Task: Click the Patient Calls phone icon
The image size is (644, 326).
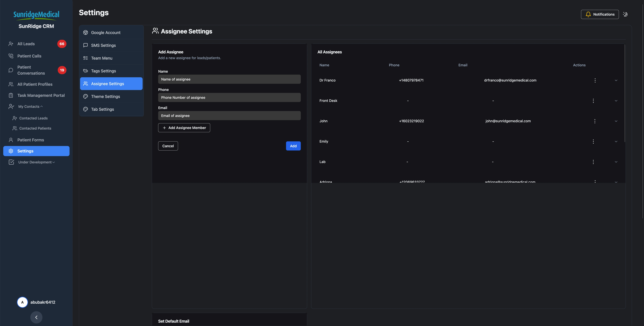Action: pyautogui.click(x=11, y=56)
